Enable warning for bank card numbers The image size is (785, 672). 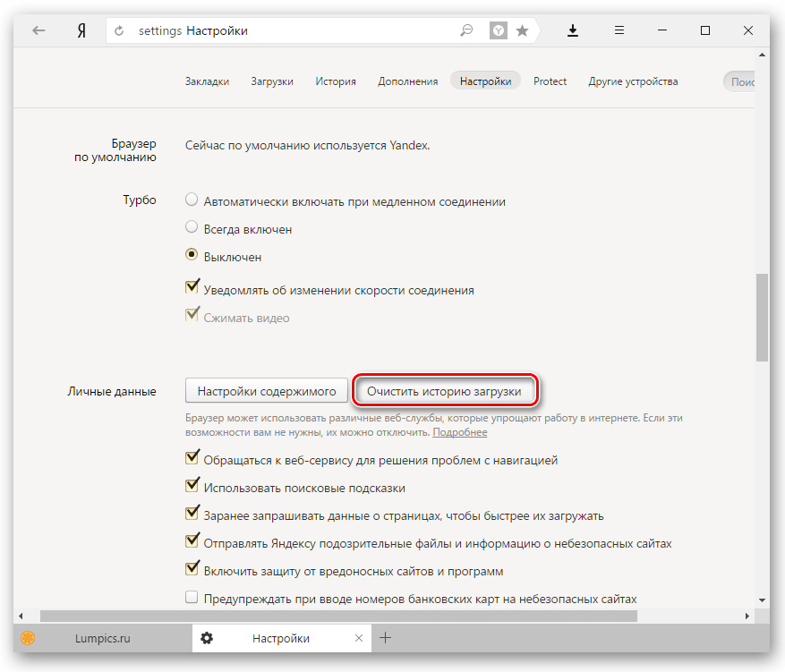tap(192, 598)
